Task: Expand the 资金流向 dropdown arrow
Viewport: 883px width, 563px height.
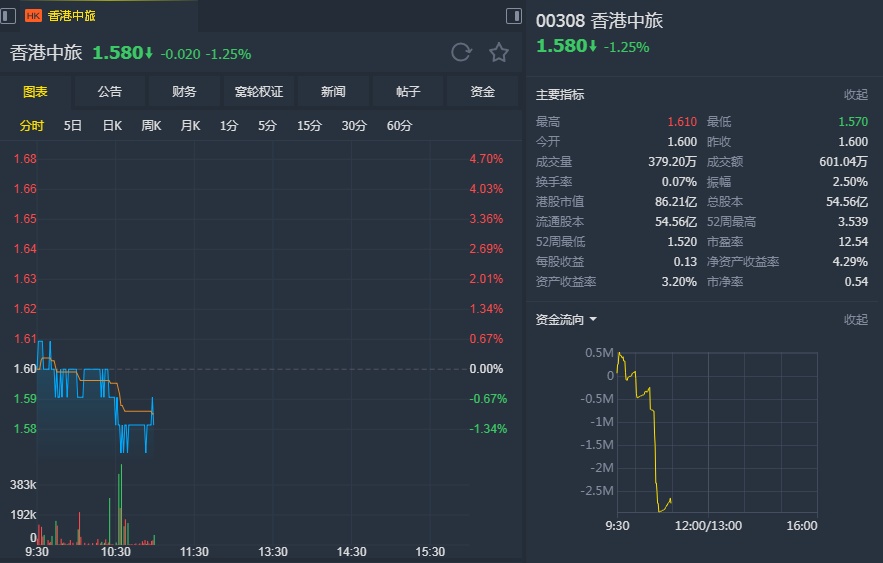Action: 593,320
